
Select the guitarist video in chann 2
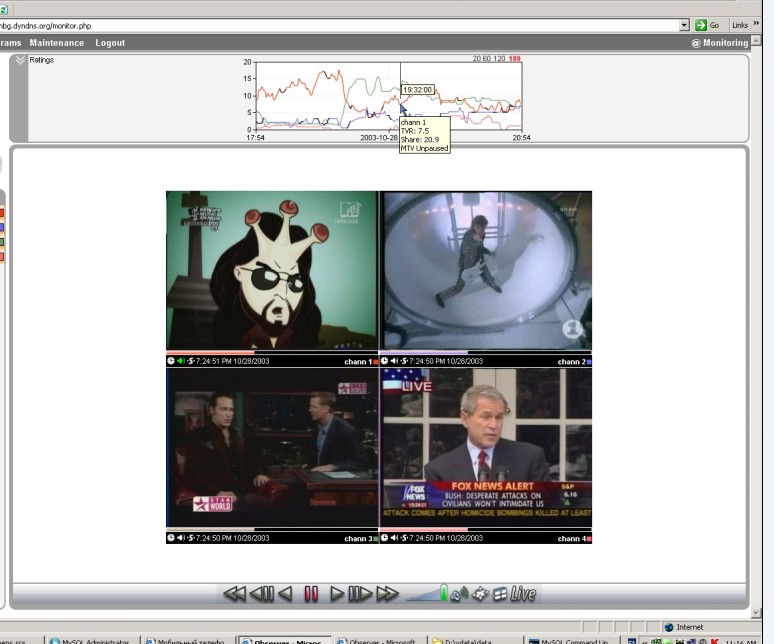coord(486,270)
